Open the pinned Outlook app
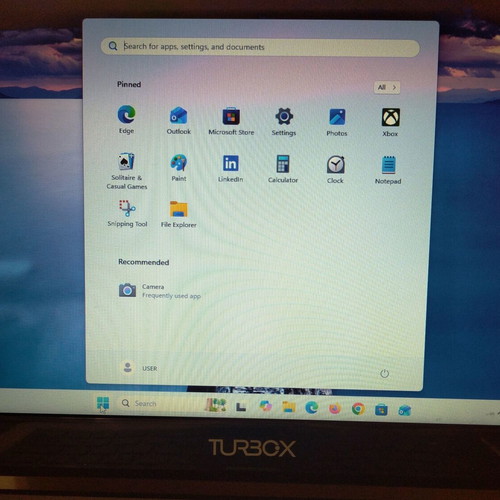The width and height of the screenshot is (500, 500). 179,120
